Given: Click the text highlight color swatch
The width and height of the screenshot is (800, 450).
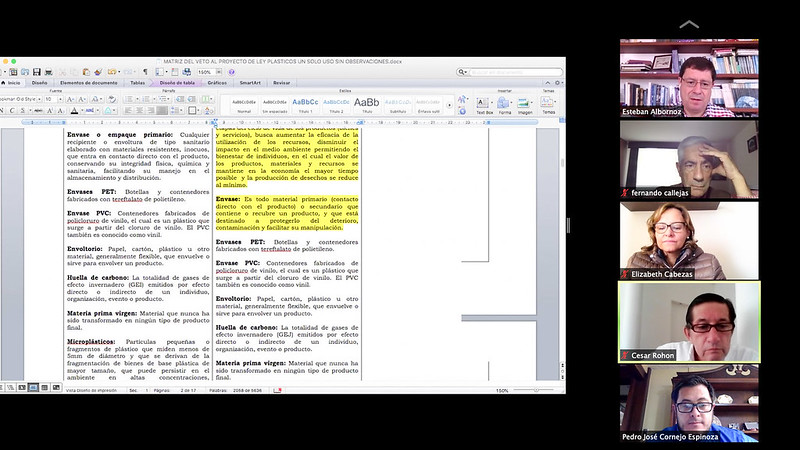Looking at the screenshot, I should [x=90, y=110].
